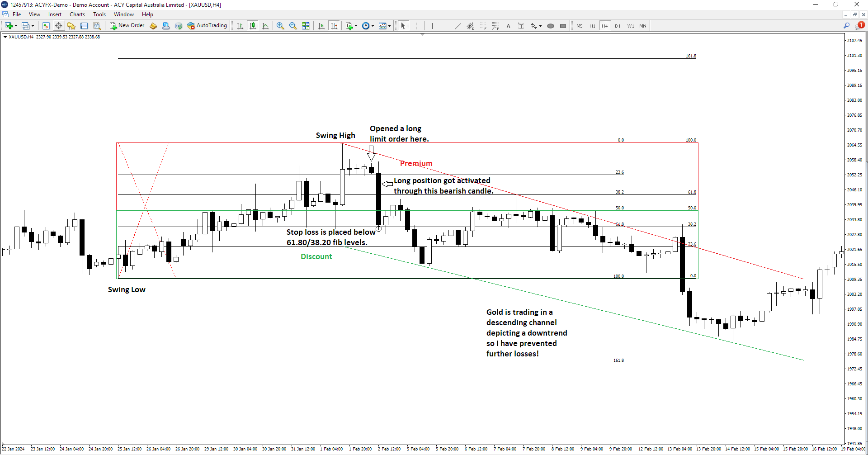This screenshot has width=868, height=455.
Task: Expand the new chart dropdown arrow
Action: coord(16,26)
